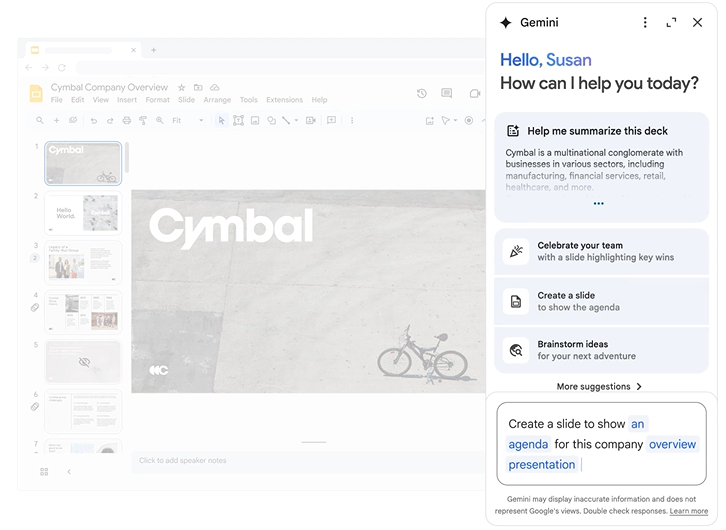Switch to grid view below the filmstrip
This screenshot has width=726, height=530.
[44, 472]
